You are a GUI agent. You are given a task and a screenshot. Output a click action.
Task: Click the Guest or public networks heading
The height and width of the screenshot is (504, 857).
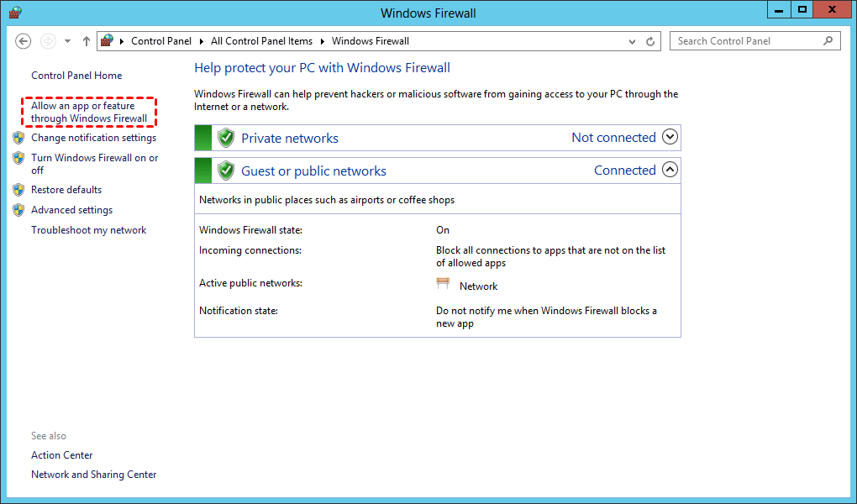(x=313, y=171)
